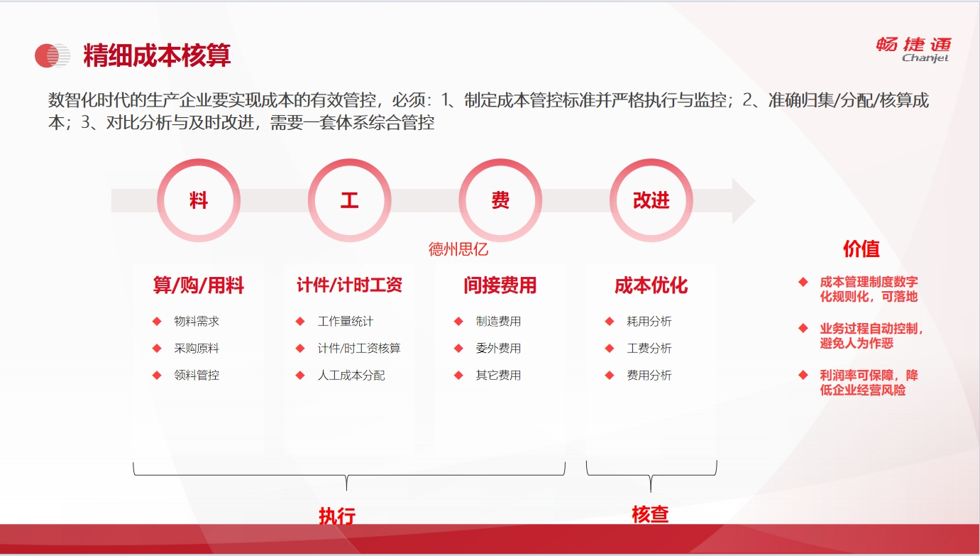
Task: Click the intro paragraph starting with 数智化时代
Action: click(488, 111)
